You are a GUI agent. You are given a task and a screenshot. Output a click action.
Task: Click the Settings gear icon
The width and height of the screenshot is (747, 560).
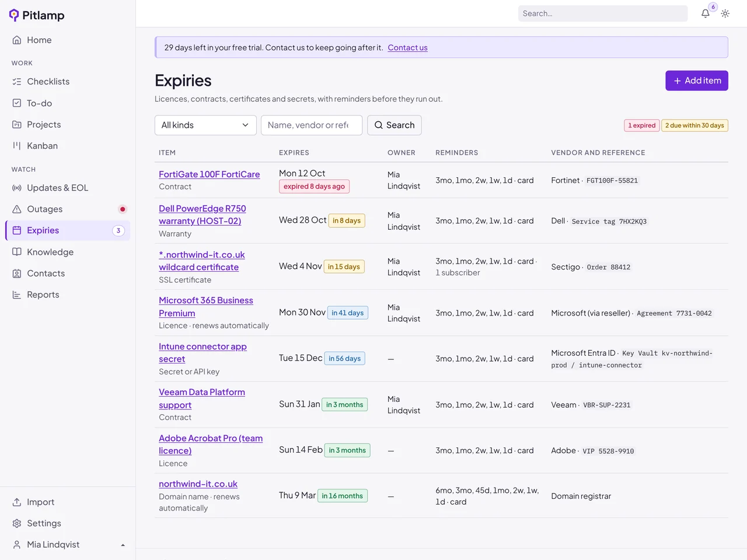(x=17, y=523)
